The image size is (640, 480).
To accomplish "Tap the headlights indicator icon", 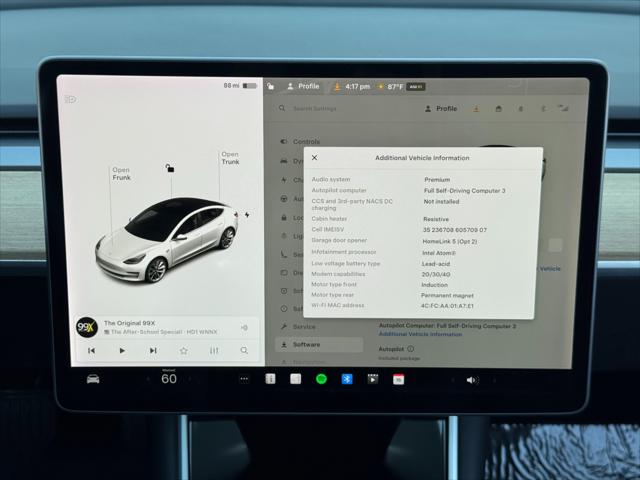I will [x=70, y=99].
